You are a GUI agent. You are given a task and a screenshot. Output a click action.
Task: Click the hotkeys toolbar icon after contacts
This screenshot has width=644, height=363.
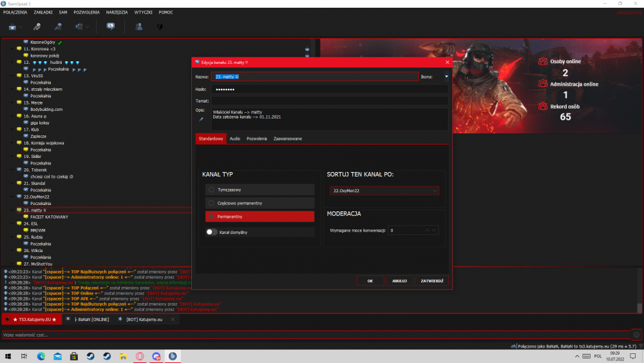pyautogui.click(x=160, y=26)
